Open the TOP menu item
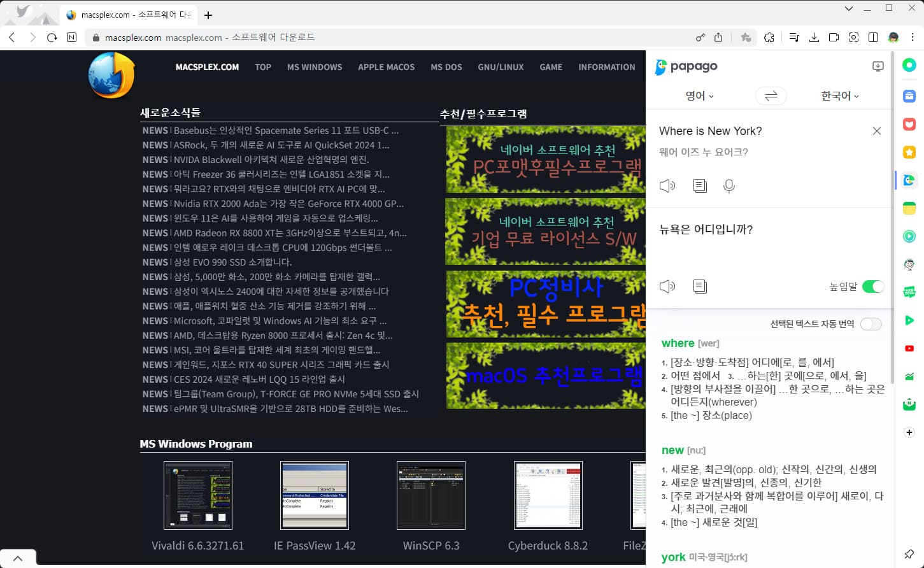 [x=263, y=67]
